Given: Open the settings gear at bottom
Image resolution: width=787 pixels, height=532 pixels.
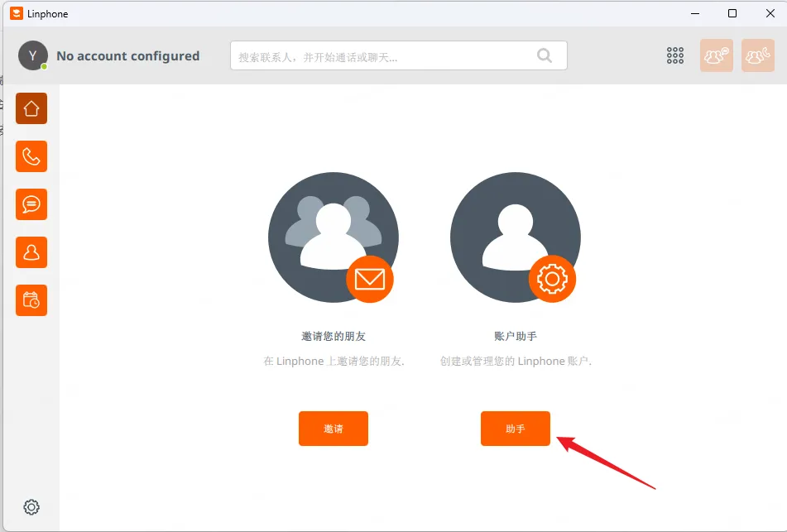Looking at the screenshot, I should [31, 506].
